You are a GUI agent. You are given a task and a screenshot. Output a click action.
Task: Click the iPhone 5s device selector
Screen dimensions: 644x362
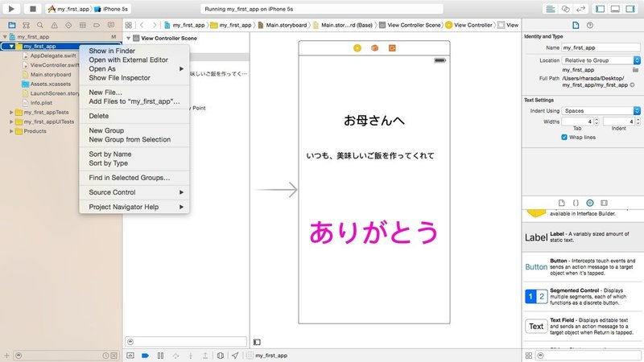tap(111, 9)
